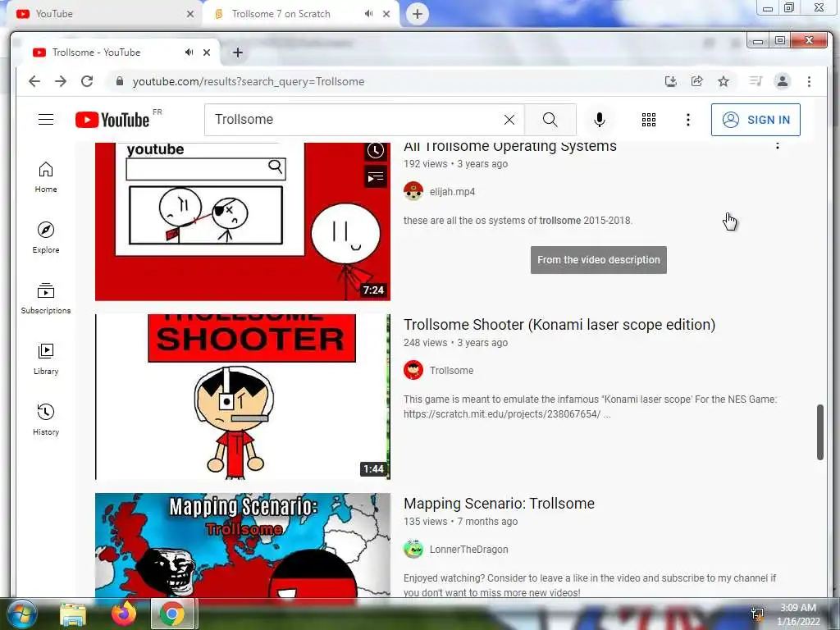Screen dimensions: 840x630
Task: Click the SIGN IN button
Action: tap(756, 120)
